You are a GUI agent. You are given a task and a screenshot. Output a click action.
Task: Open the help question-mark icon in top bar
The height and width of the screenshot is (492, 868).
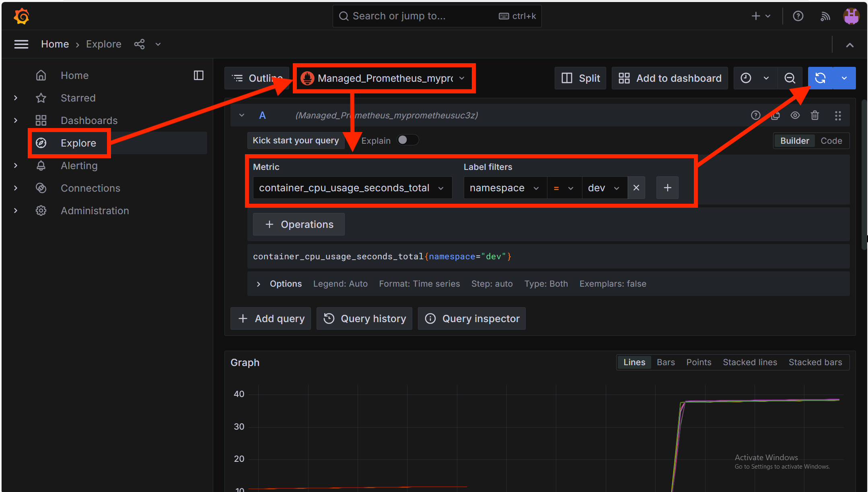pos(798,16)
